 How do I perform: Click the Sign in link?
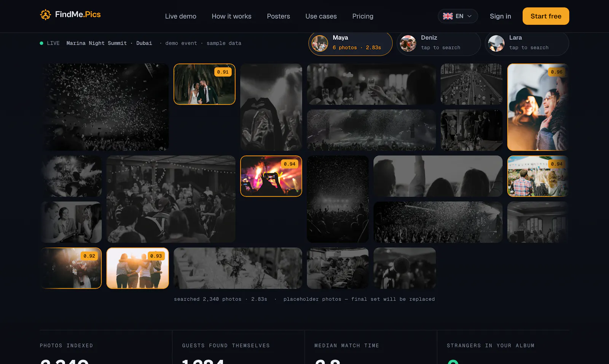[x=500, y=16]
